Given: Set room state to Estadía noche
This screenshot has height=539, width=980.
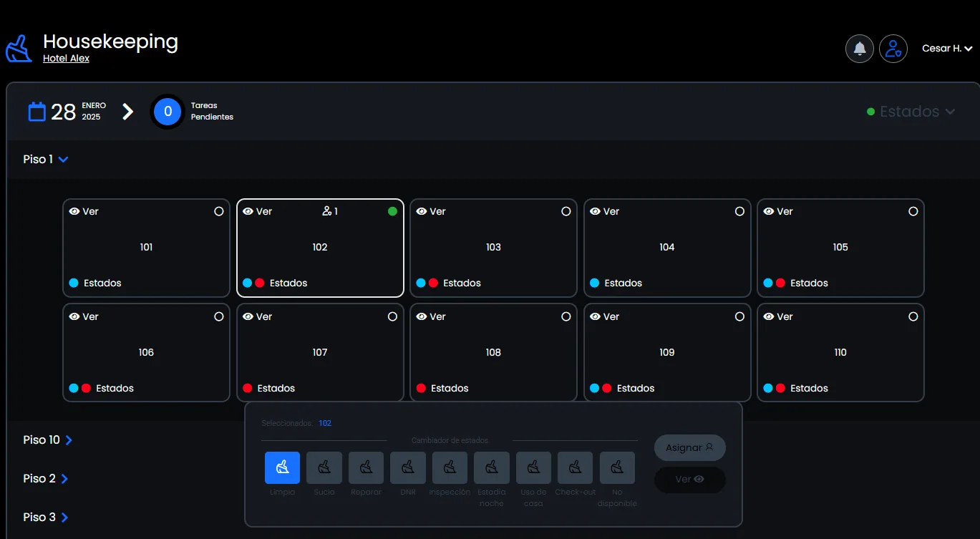Looking at the screenshot, I should tap(492, 467).
